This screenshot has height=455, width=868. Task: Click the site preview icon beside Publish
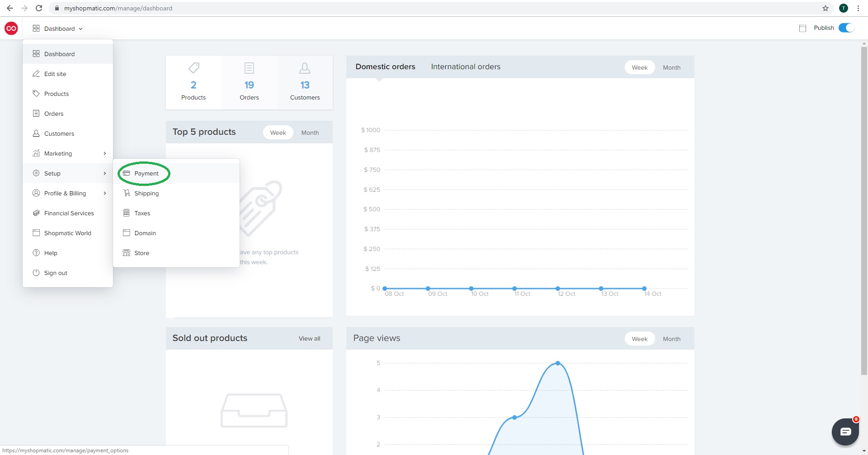(803, 28)
